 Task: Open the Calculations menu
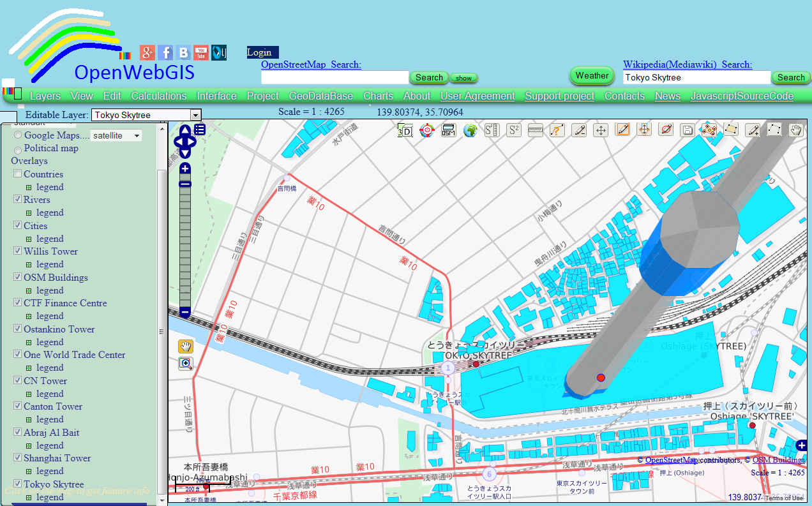(158, 96)
